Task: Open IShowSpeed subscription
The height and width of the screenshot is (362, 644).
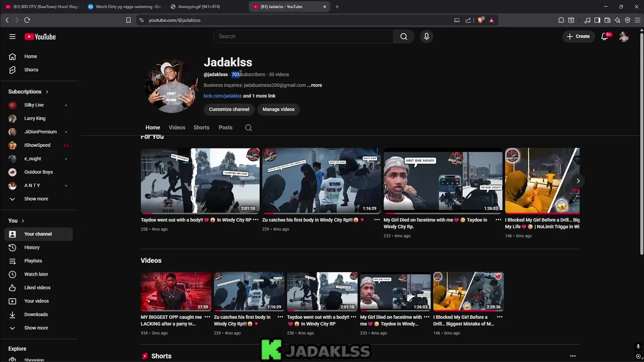Action: click(x=38, y=145)
